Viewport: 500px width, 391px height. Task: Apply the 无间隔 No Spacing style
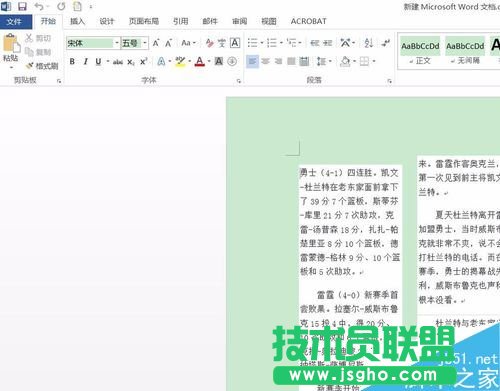click(465, 51)
